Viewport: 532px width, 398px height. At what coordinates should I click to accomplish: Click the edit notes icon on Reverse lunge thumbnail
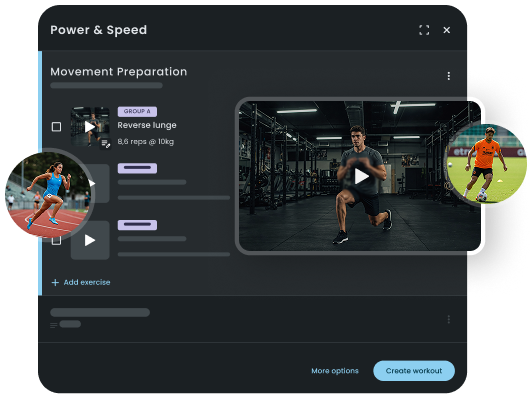tap(106, 144)
